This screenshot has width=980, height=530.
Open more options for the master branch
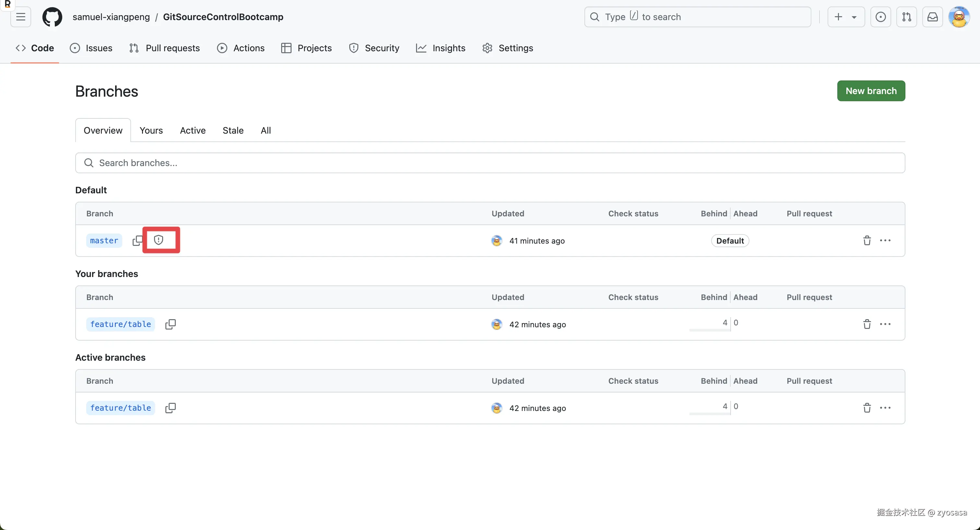[x=885, y=240]
